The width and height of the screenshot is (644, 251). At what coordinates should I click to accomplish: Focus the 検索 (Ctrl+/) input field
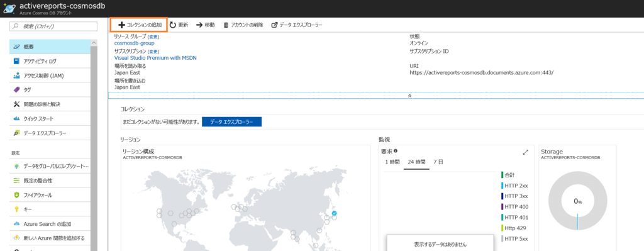[53, 26]
